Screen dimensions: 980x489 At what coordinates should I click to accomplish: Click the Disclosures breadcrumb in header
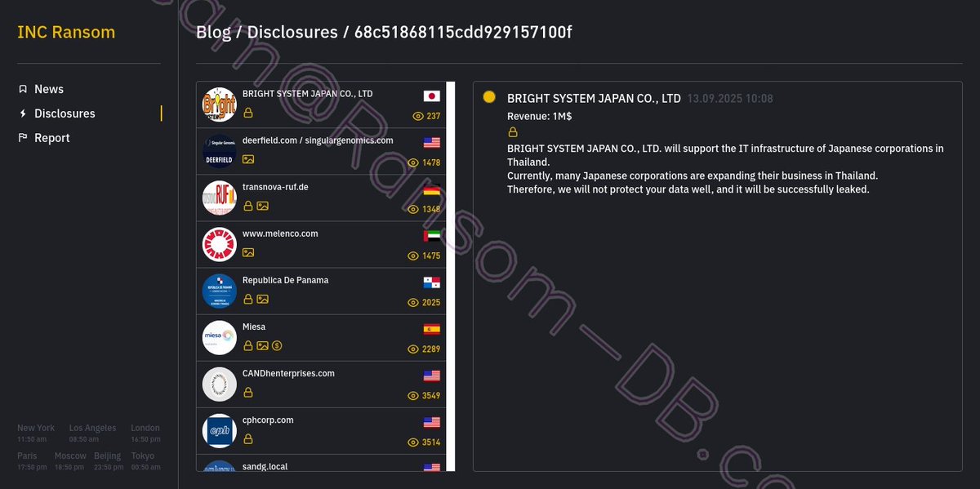pos(292,33)
